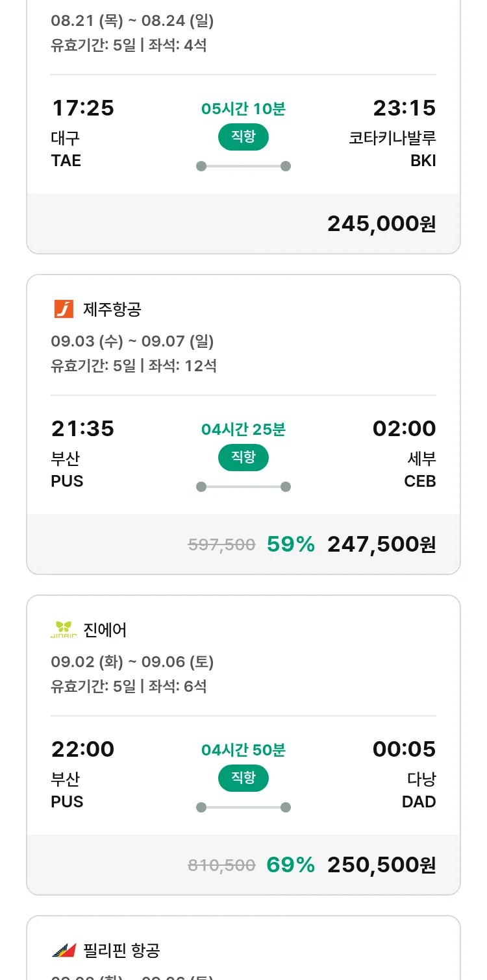The width and height of the screenshot is (487, 980).
Task: Select the 247,500원 discounted fare
Action: tap(381, 545)
